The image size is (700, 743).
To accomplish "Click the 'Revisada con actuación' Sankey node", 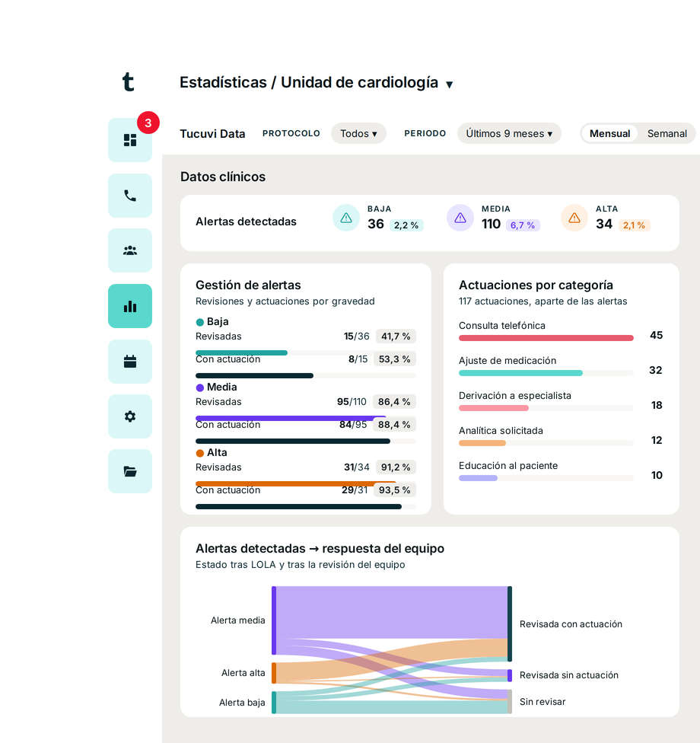I will tap(510, 623).
